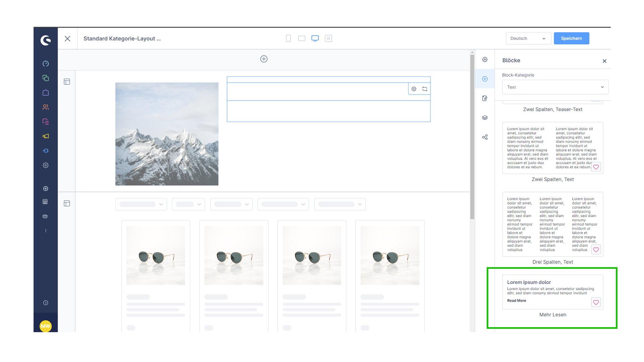Click the Speichern save button
This screenshot has height=362, width=644.
(571, 38)
